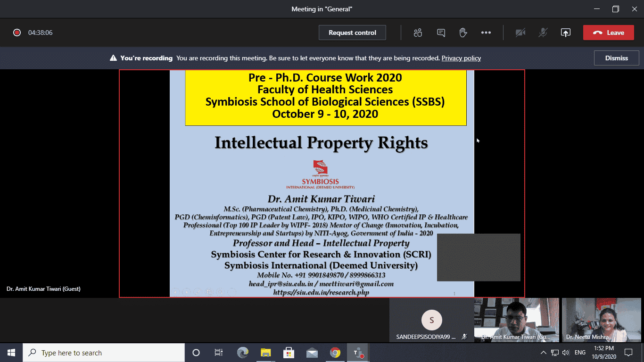This screenshot has height=362, width=644.
Task: Open the meeting chat conversation
Action: (x=441, y=33)
